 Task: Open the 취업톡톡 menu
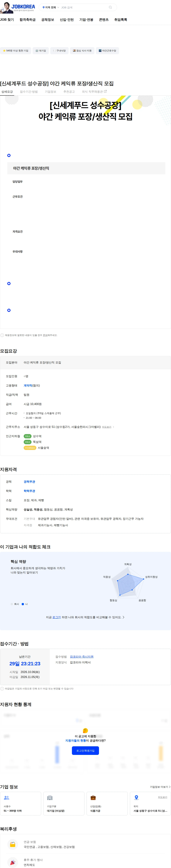121,20
